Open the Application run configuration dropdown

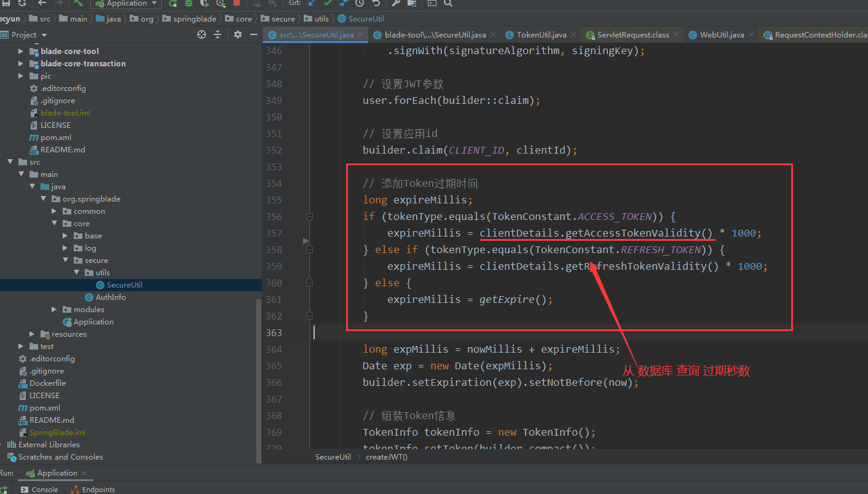126,4
